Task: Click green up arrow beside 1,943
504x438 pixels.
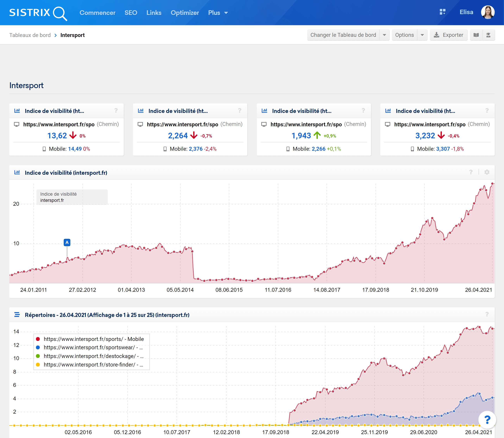Action: tap(317, 135)
